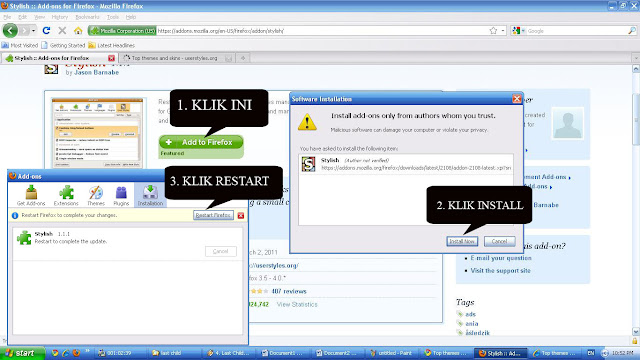Image resolution: width=640 pixels, height=360 pixels.
Task: Open Most Visited bookmarks folder
Action: point(20,45)
